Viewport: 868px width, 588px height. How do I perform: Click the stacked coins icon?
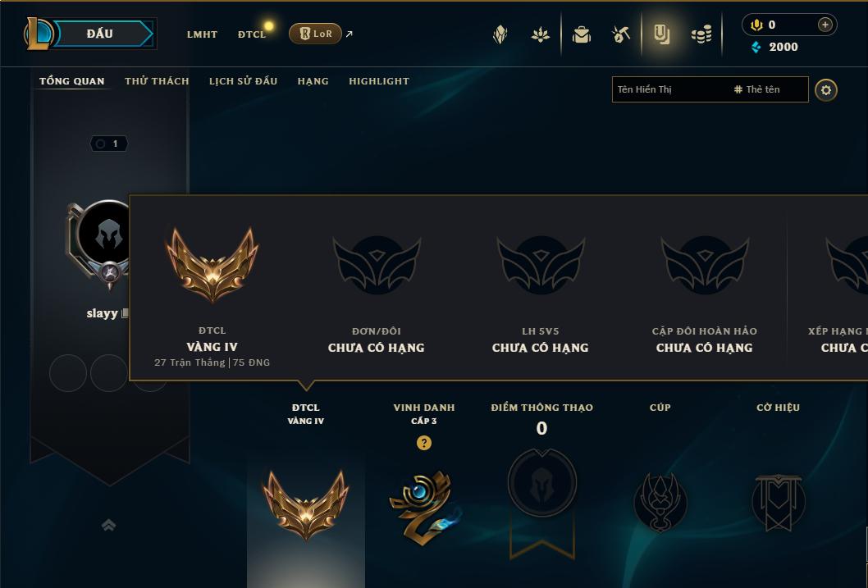coord(701,34)
